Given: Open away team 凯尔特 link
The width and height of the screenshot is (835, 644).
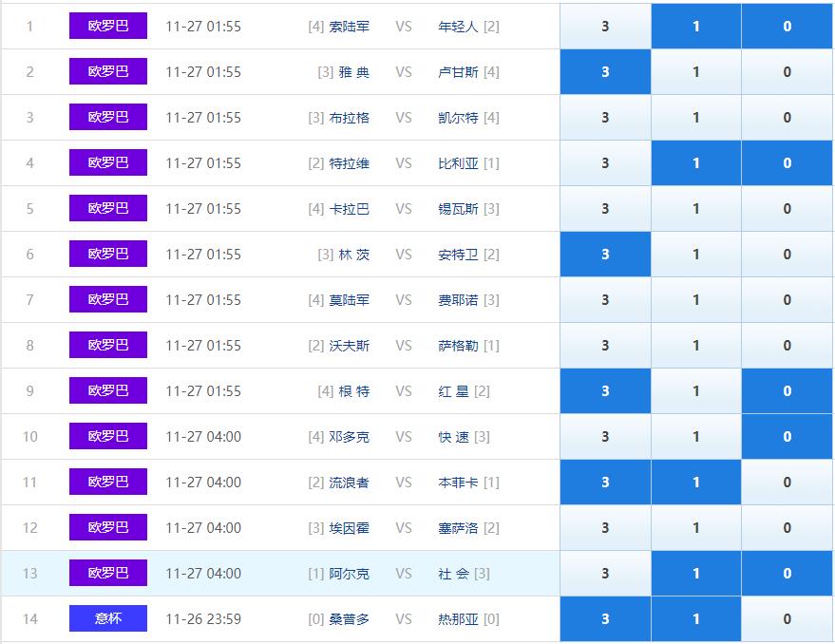Looking at the screenshot, I should tap(458, 118).
